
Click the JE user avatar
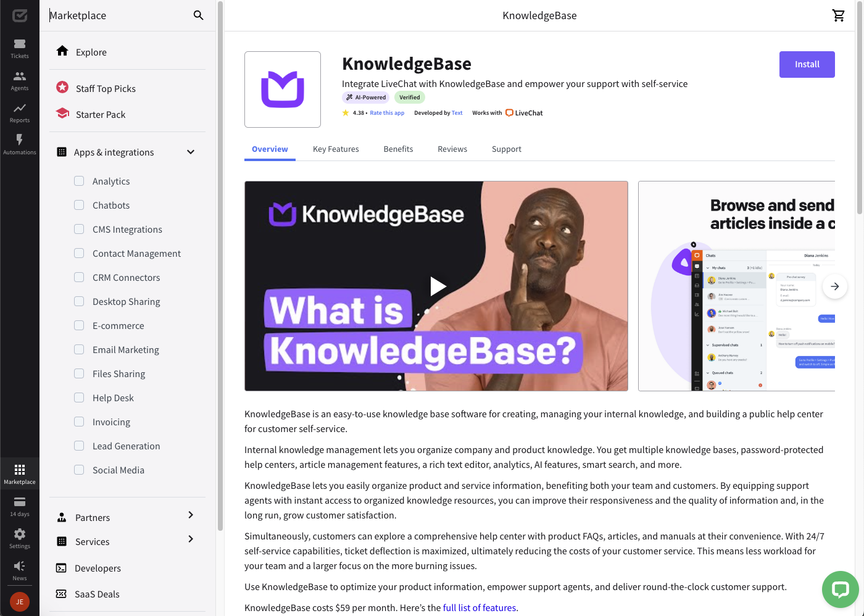tap(20, 602)
